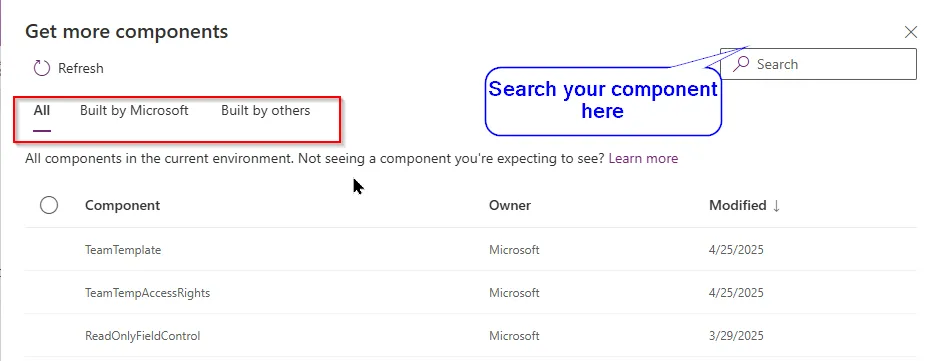The image size is (929, 361).
Task: Click the Modified sort arrow icon
Action: (x=776, y=206)
